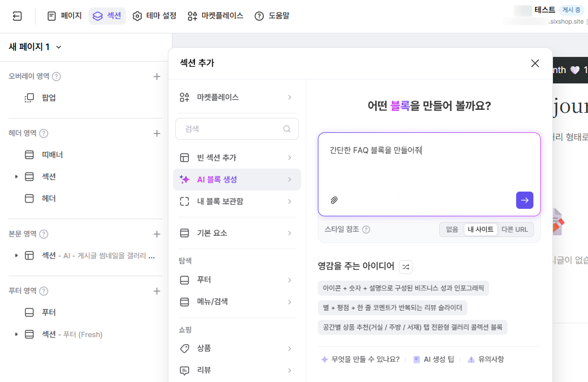This screenshot has width=588, height=382.
Task: Open 마켓플레이스 from top bar
Action: (x=215, y=16)
